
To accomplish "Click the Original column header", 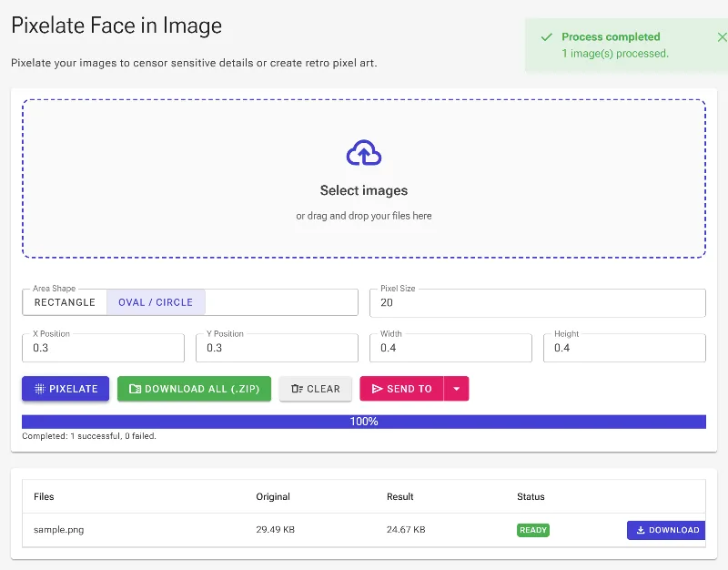I will click(x=273, y=496).
